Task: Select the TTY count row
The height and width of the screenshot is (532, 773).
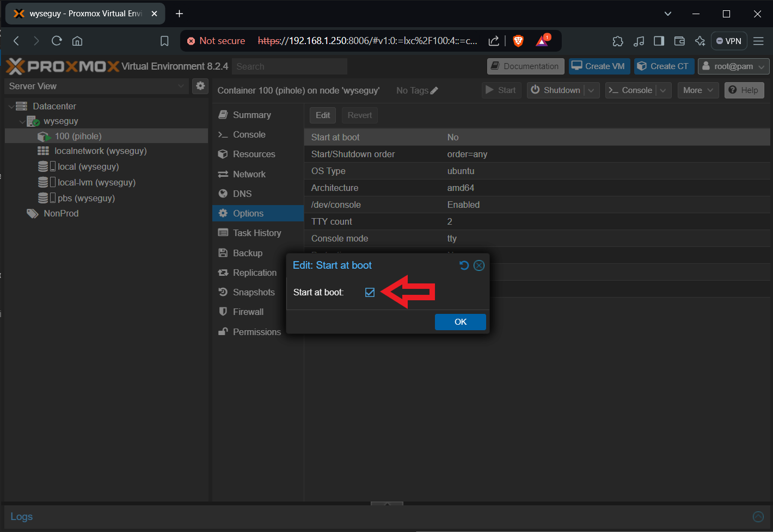Action: click(x=537, y=221)
